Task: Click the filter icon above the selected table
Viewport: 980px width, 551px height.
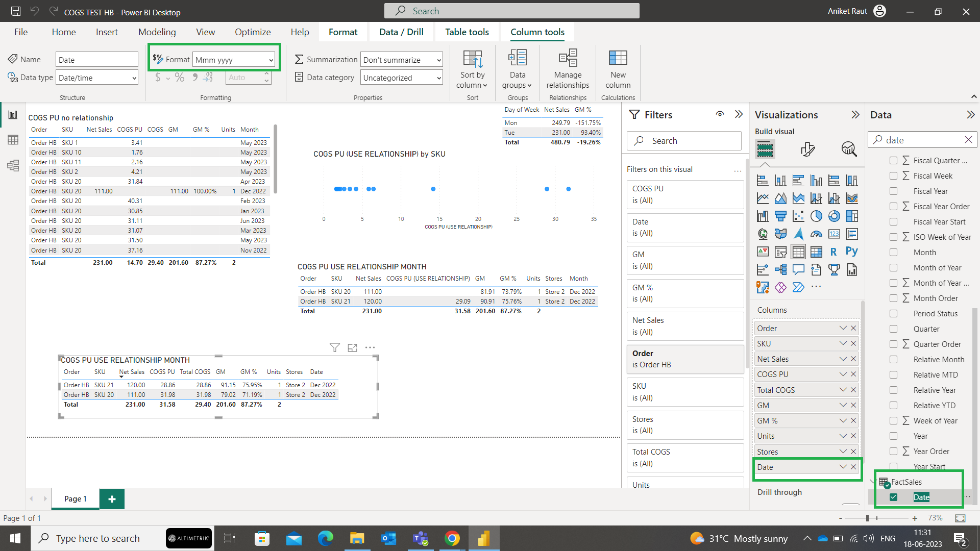Action: pyautogui.click(x=334, y=347)
